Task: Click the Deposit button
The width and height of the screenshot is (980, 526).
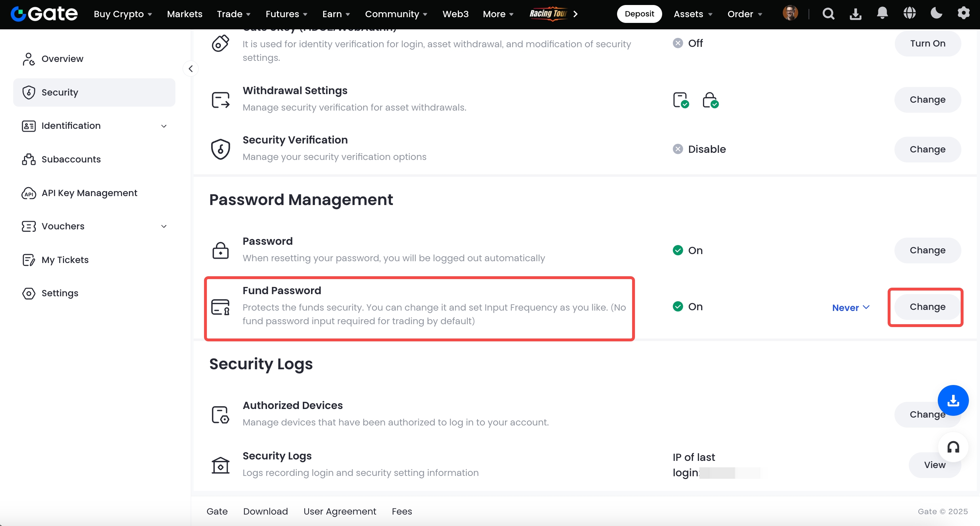Action: pyautogui.click(x=639, y=14)
